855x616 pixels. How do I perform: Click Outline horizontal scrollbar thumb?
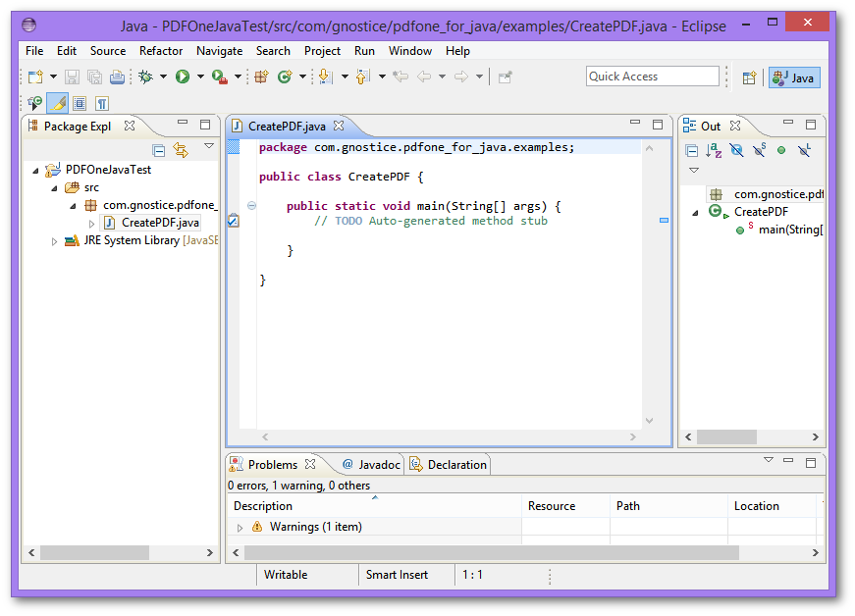point(726,436)
